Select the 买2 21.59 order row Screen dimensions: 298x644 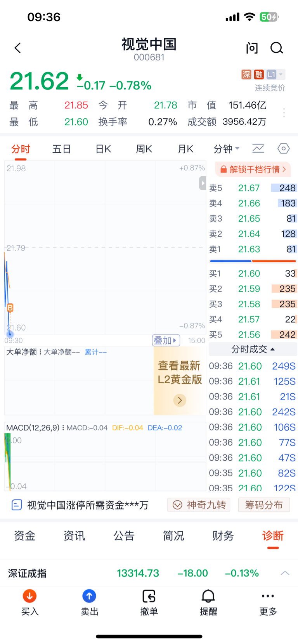253,289
